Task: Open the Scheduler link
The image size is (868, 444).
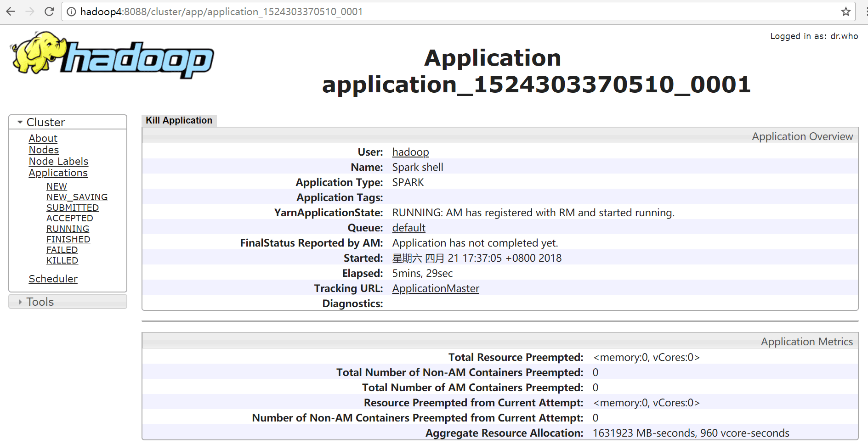Action: click(x=53, y=279)
